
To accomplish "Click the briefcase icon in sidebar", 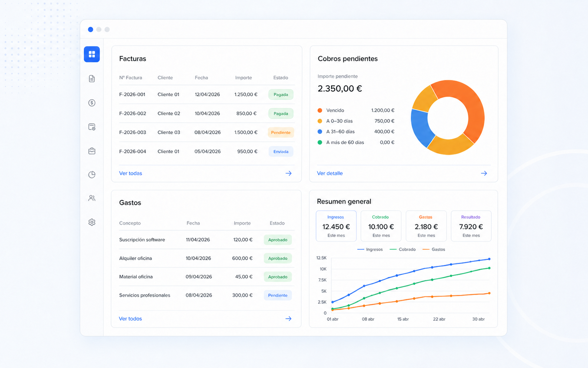I will click(92, 151).
